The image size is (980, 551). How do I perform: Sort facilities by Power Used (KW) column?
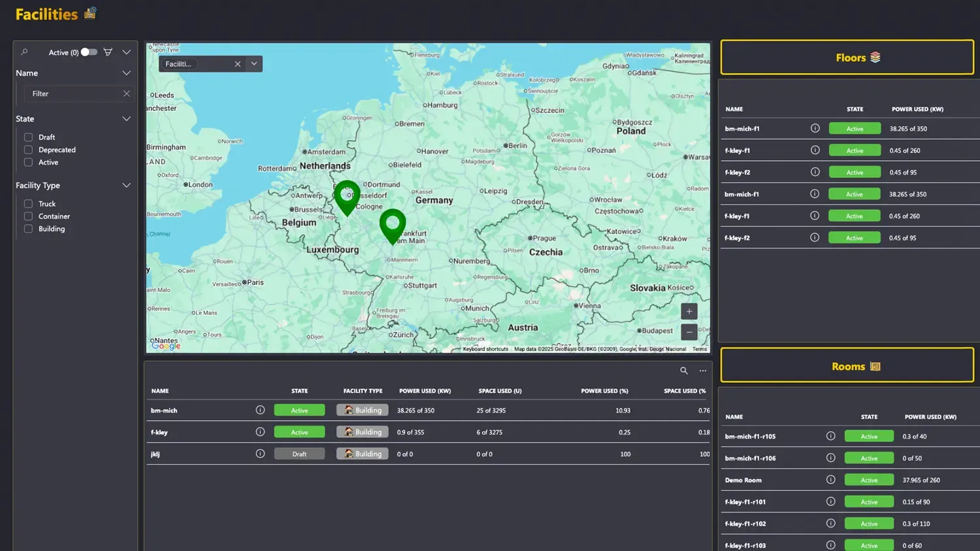point(425,391)
